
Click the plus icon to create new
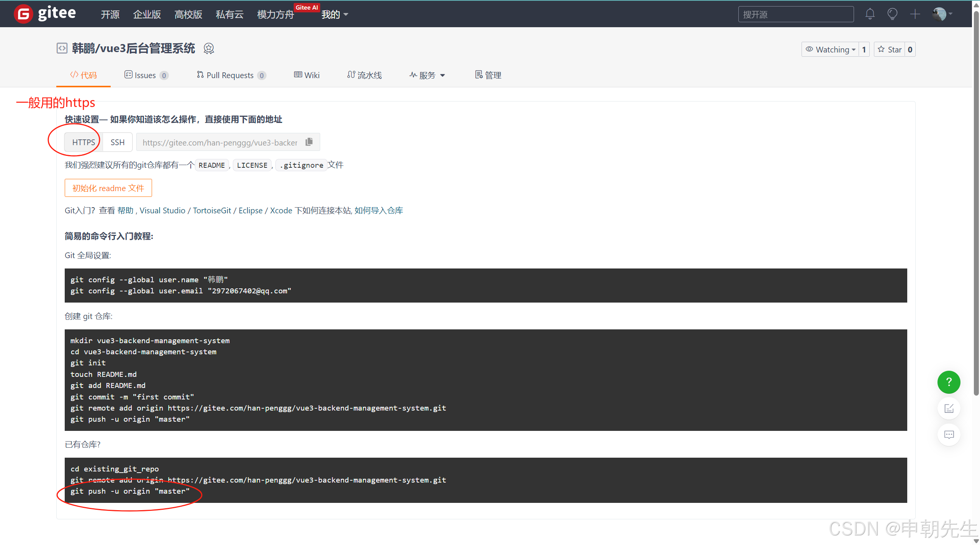pyautogui.click(x=915, y=14)
